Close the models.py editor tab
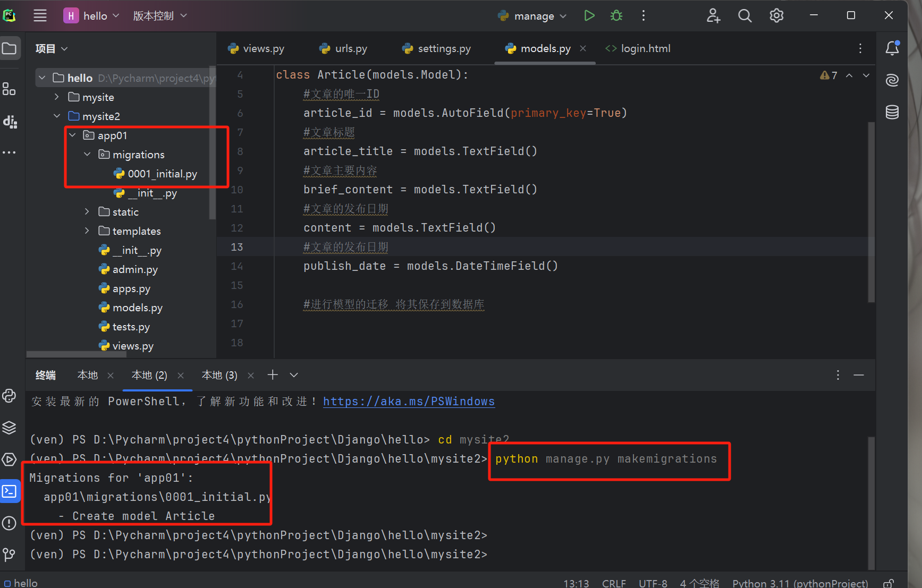Viewport: 922px width, 588px height. 583,48
